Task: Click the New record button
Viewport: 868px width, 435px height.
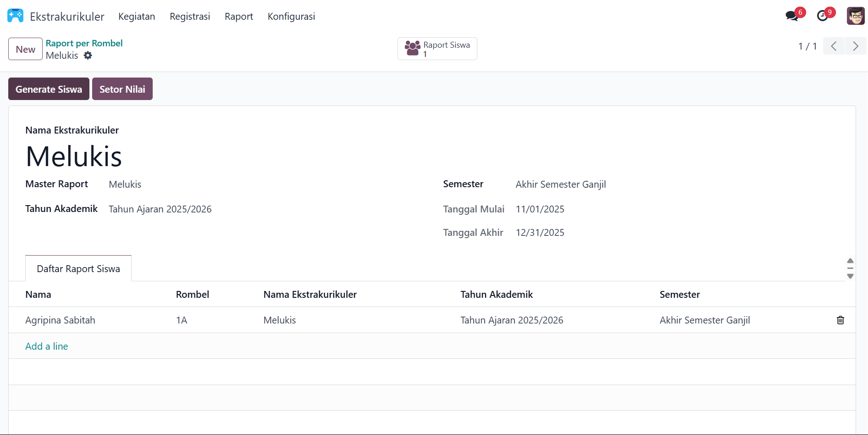Action: point(26,49)
